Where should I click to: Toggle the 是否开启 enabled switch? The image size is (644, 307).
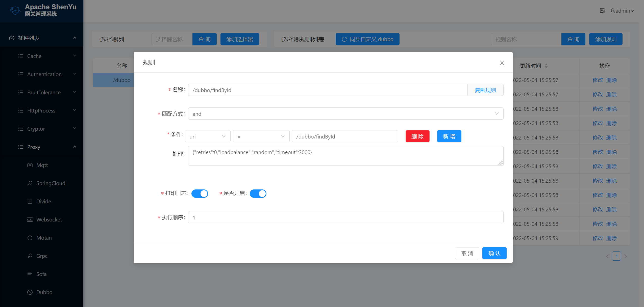(x=258, y=193)
